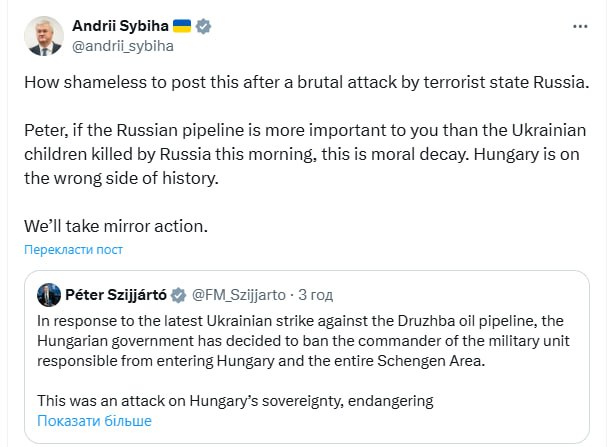Translate the post via "Перекласти пост"
The image size is (614, 447).
pyautogui.click(x=73, y=250)
